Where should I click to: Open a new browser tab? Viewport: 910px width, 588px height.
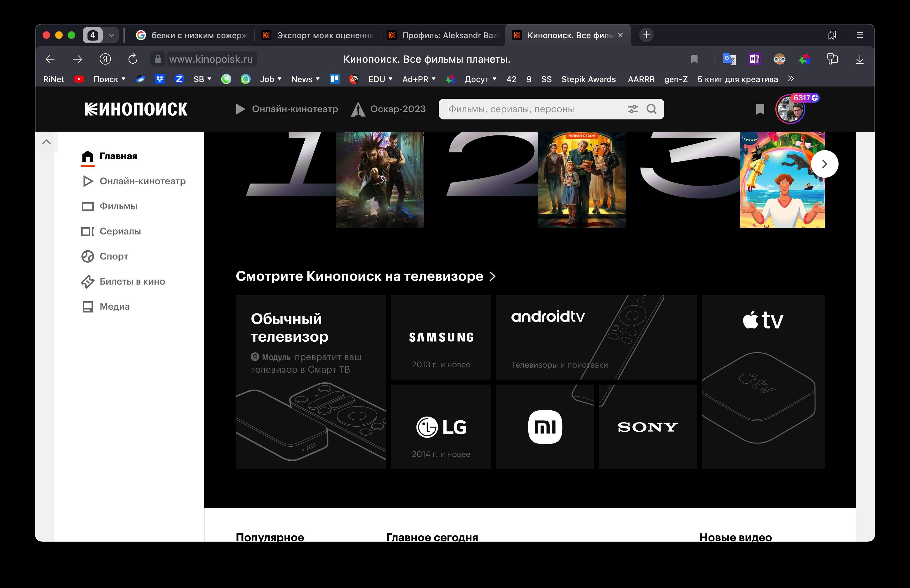click(x=646, y=35)
